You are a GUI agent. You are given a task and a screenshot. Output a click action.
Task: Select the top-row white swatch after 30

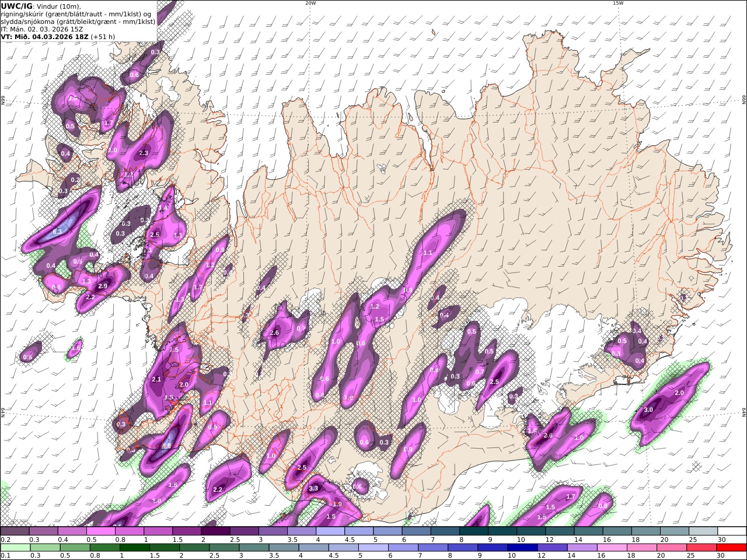tap(732, 531)
